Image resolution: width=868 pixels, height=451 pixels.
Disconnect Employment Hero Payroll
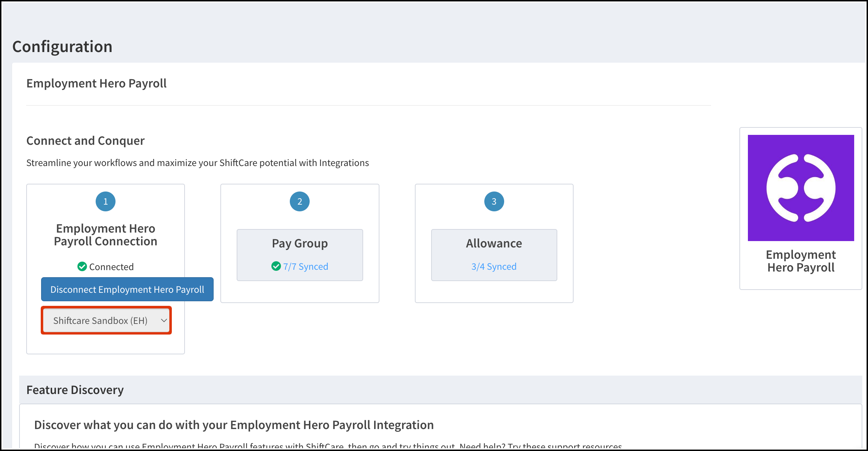(127, 290)
